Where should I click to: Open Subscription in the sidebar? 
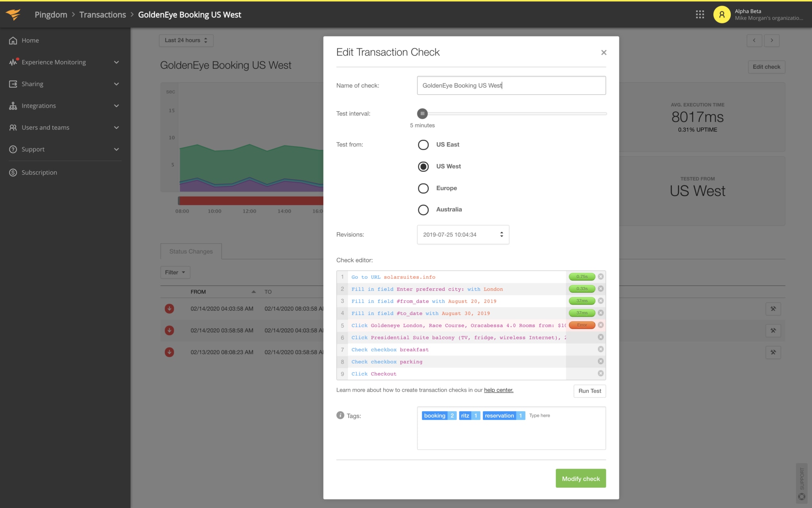[39, 173]
